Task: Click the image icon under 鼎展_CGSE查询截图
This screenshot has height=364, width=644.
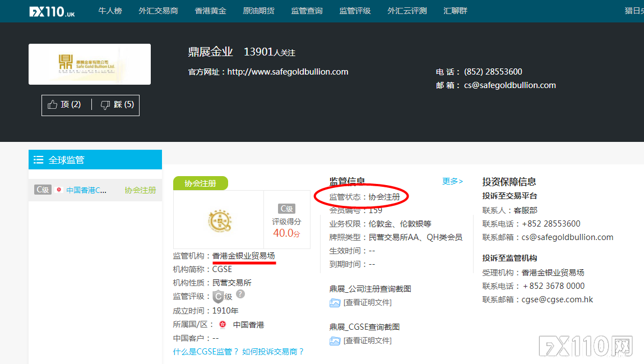Action: point(335,340)
